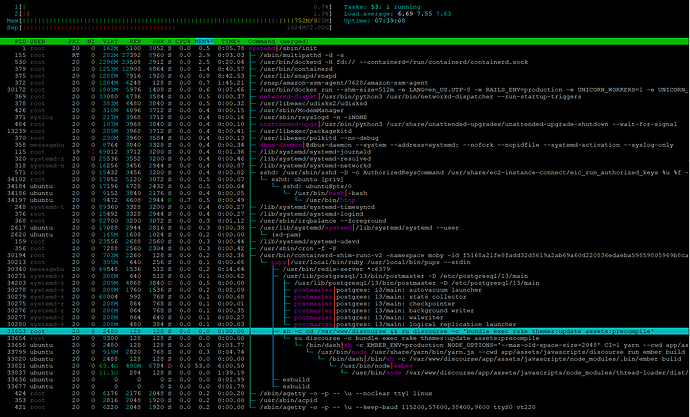Select the systemd-resolved process row
This screenshot has height=417, width=690.
point(345,158)
